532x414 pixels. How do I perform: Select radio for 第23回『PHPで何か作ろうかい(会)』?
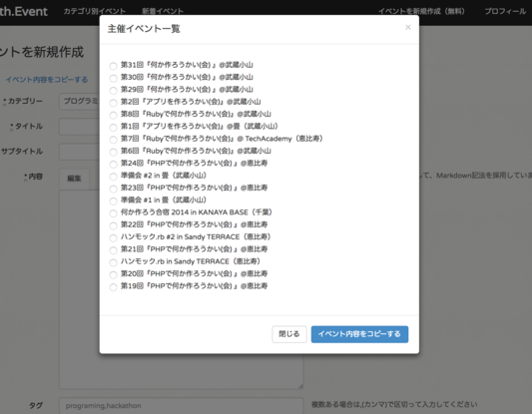click(113, 189)
